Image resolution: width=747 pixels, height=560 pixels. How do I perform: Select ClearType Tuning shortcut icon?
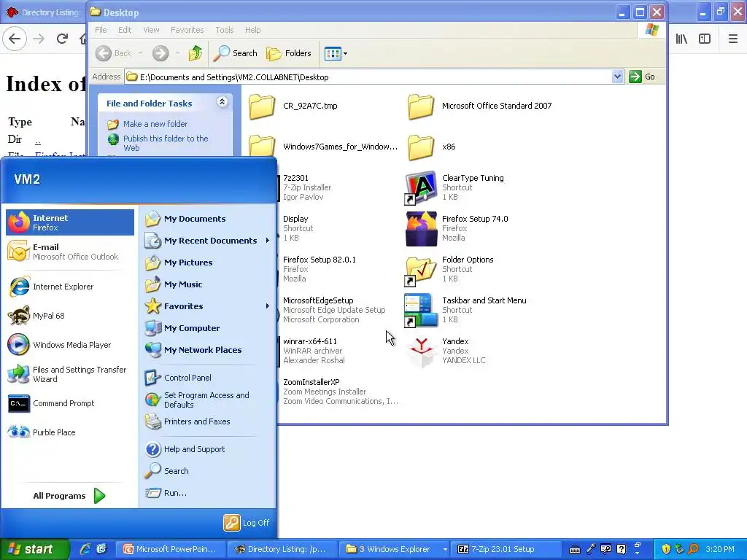tap(421, 187)
